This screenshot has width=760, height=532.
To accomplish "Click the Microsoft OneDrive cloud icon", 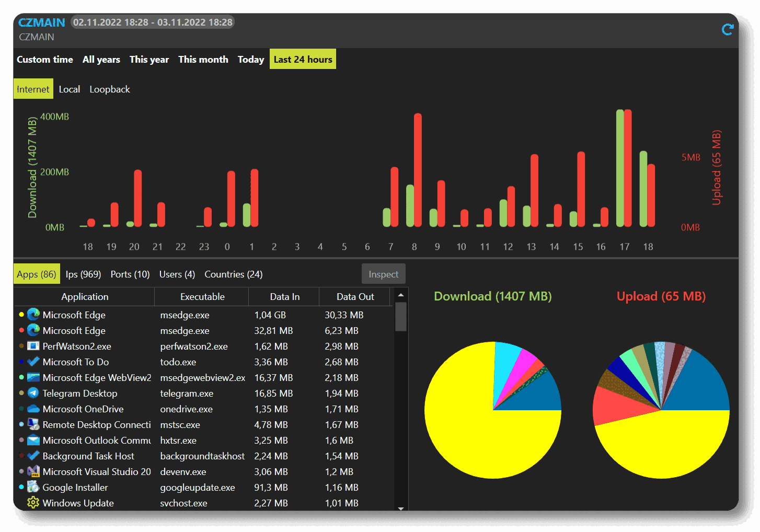I will pos(33,409).
